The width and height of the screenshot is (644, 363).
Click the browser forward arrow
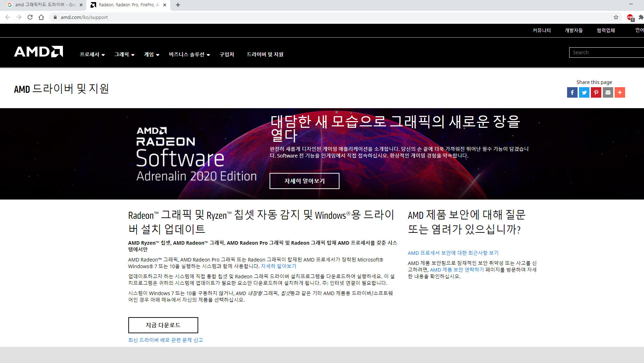(19, 17)
